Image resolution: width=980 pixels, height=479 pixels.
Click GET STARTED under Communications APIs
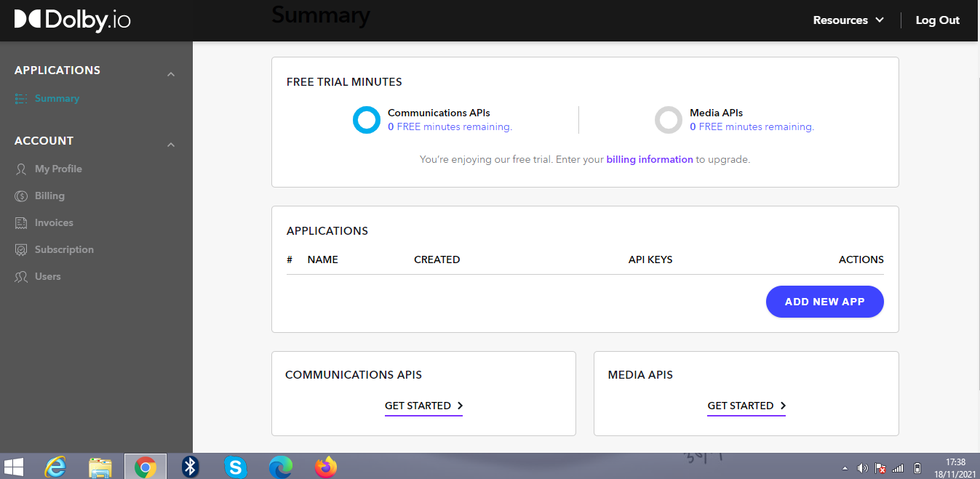point(424,406)
